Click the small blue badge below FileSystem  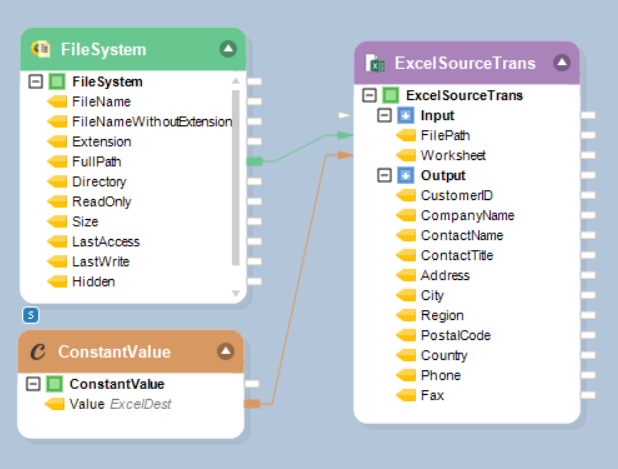(30, 316)
